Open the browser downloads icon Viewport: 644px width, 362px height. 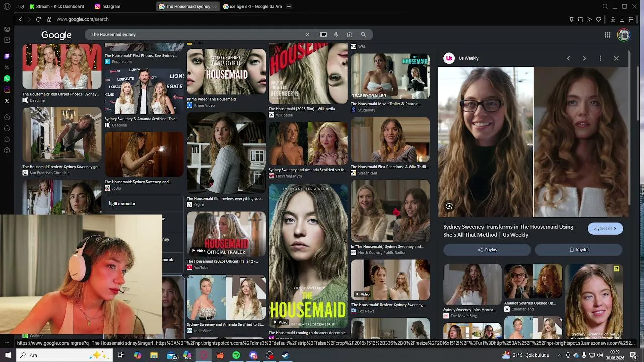pyautogui.click(x=622, y=19)
